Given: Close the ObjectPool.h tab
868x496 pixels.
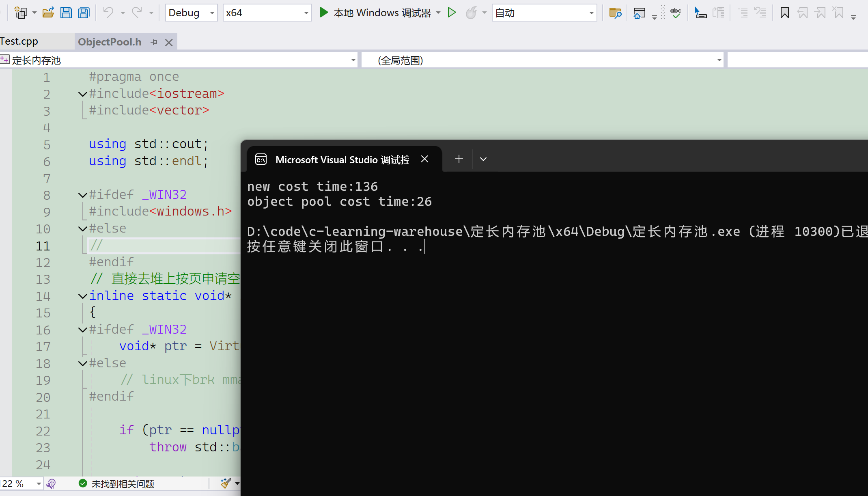Looking at the screenshot, I should 169,42.
